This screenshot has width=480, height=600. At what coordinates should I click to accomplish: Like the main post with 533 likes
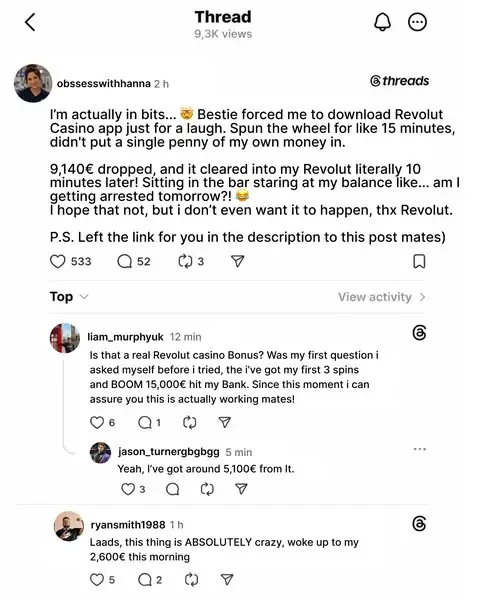point(58,261)
